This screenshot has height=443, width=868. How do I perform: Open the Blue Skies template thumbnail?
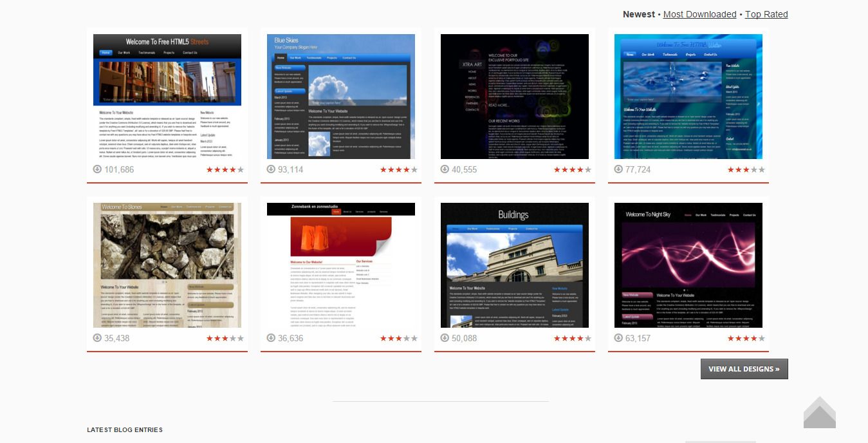[x=341, y=97]
